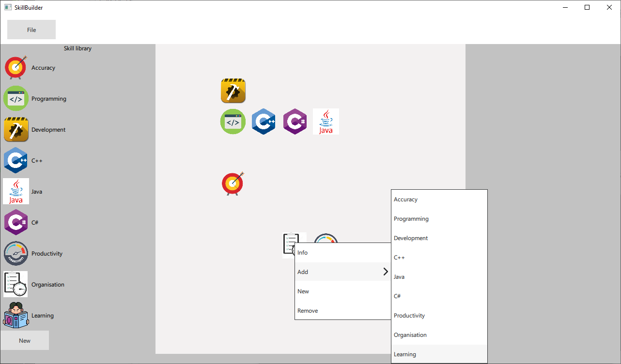
Task: Select the Programming icon in the library sidebar
Action: coord(16,99)
